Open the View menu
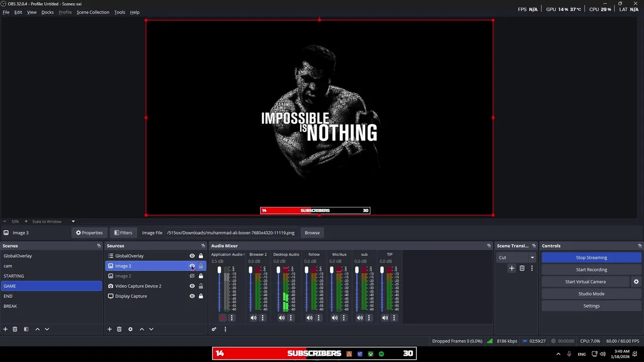Viewport: 644px width, 362px height. (32, 12)
